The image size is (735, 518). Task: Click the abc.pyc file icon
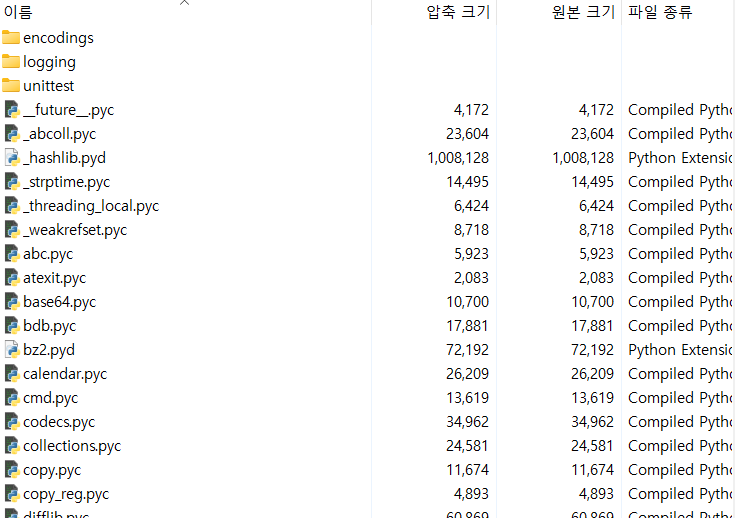(12, 254)
